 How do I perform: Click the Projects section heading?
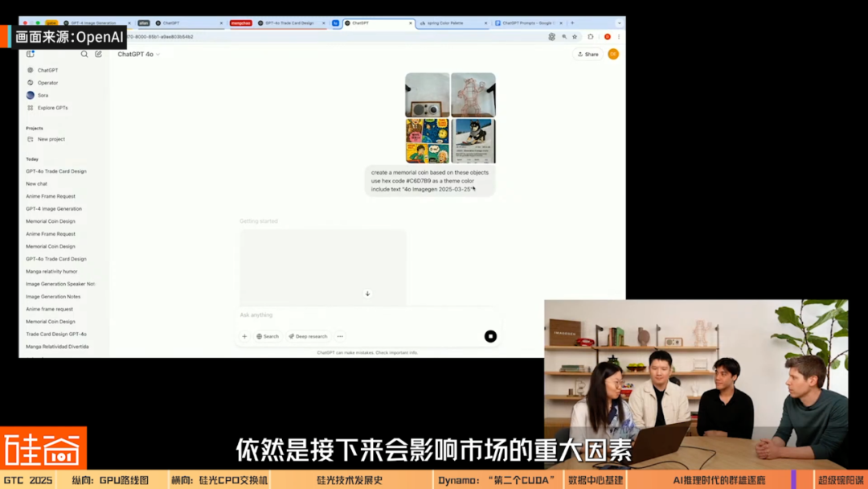click(35, 128)
